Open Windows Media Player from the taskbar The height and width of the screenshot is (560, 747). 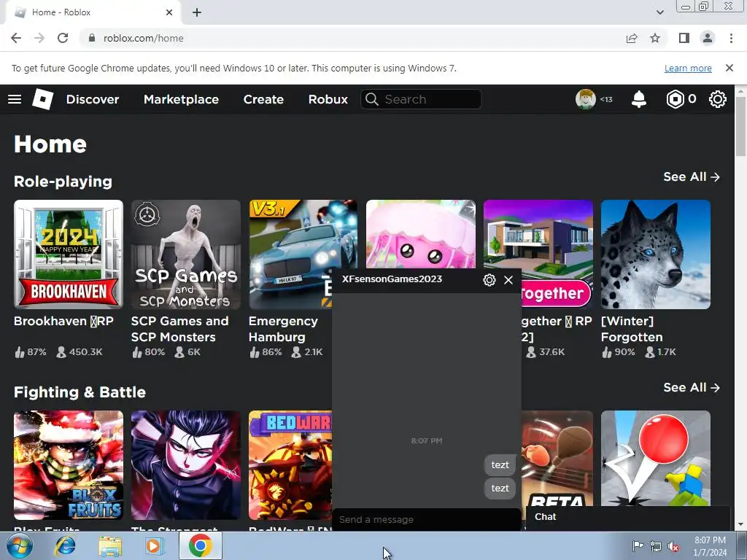point(155,546)
